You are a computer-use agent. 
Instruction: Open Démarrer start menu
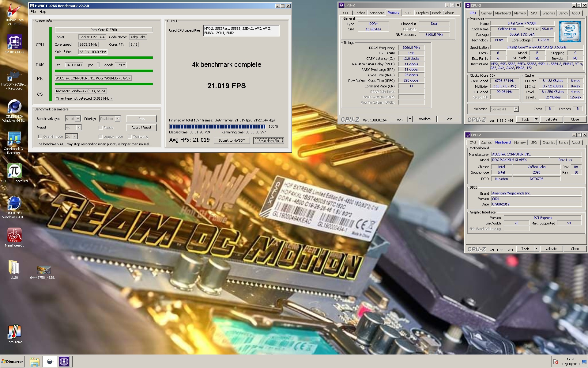pos(12,362)
